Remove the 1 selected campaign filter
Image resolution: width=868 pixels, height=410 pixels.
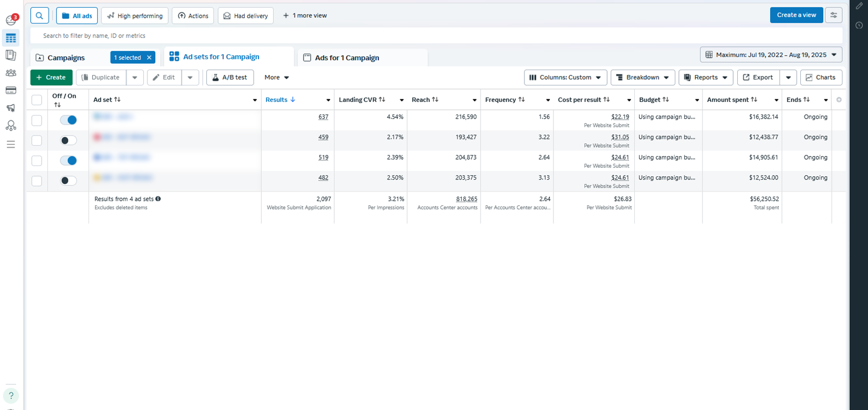click(149, 58)
